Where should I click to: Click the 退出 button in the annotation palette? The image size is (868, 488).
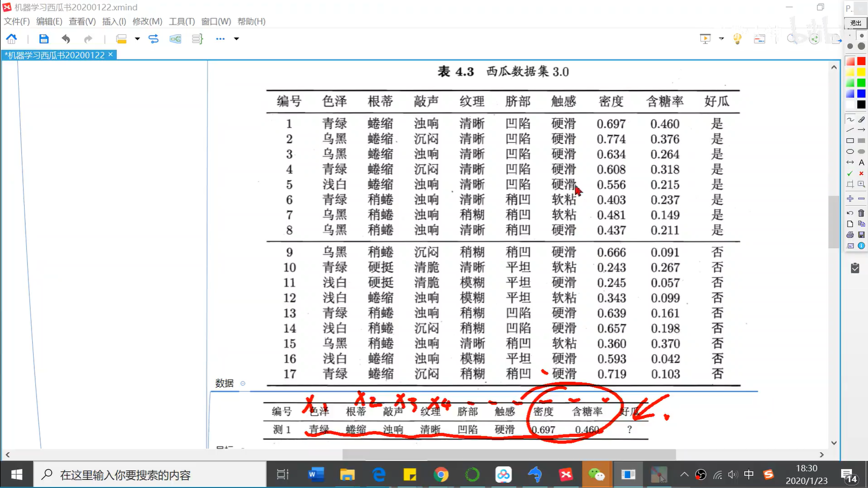pyautogui.click(x=856, y=22)
